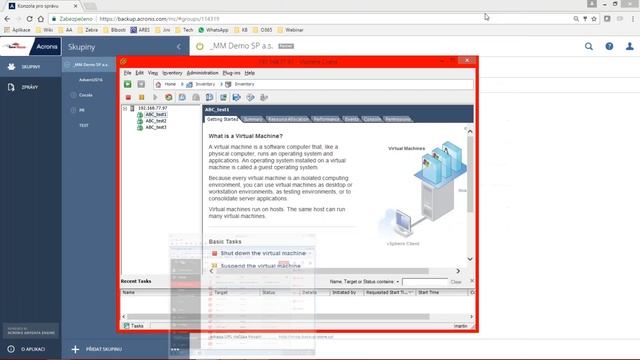Open the Acronis user account icon
The height and width of the screenshot is (360, 640).
[x=630, y=47]
